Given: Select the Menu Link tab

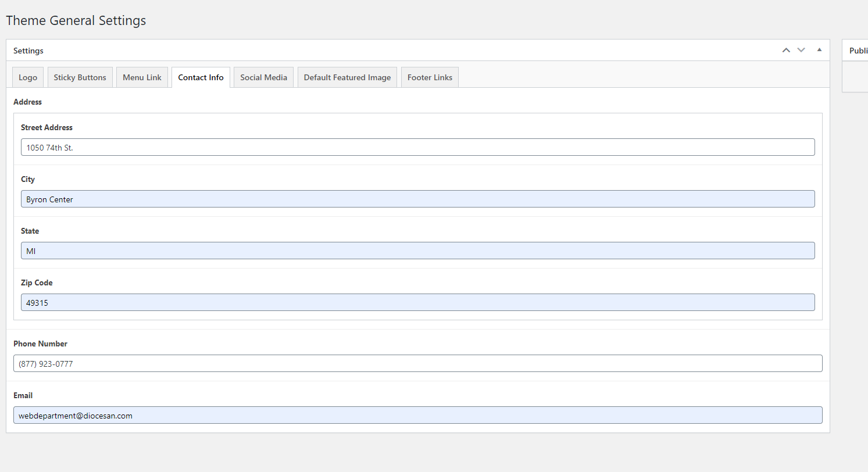Looking at the screenshot, I should (x=142, y=77).
